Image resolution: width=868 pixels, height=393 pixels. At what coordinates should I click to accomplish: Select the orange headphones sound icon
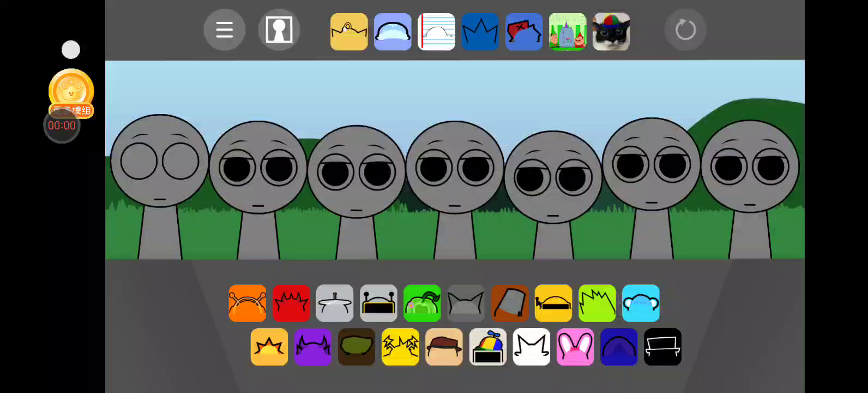[248, 303]
